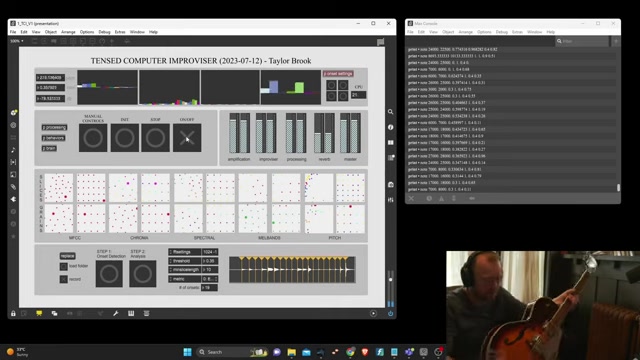This screenshot has width=640, height=360.
Task: Toggle the ON/OFF X control
Action: [x=187, y=138]
